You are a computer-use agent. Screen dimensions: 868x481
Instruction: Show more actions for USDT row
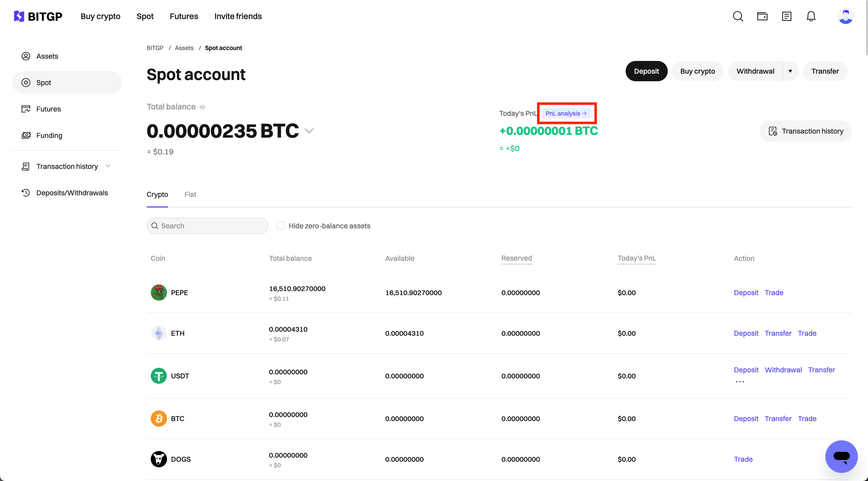coord(740,381)
